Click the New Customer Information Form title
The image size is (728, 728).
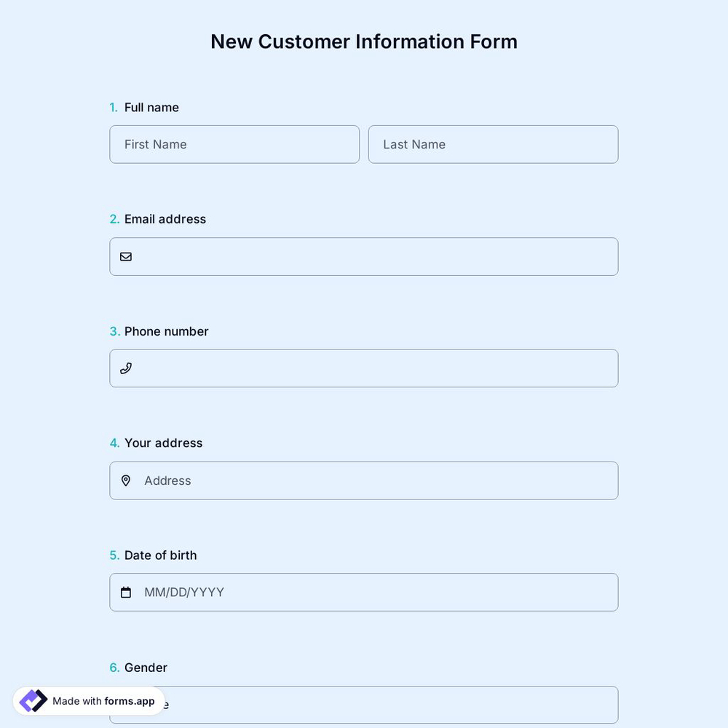pyautogui.click(x=364, y=41)
